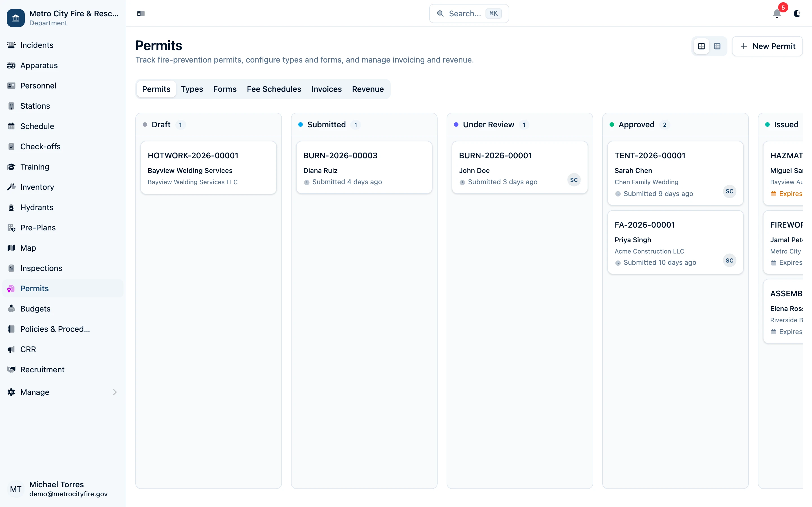This screenshot has height=507, width=812.
Task: Select the Budgets sidebar icon
Action: [11, 308]
